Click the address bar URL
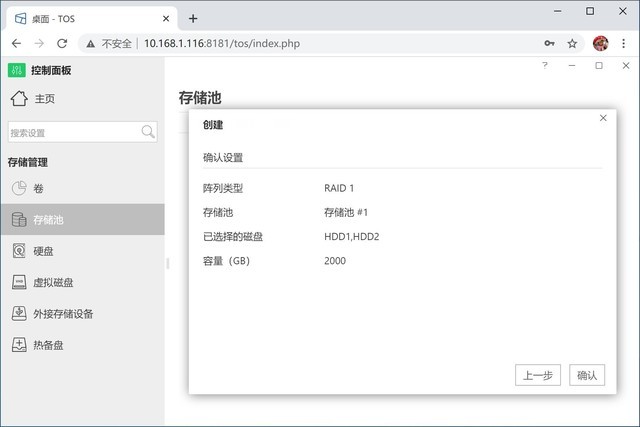Viewport: 640px width, 427px height. click(222, 43)
